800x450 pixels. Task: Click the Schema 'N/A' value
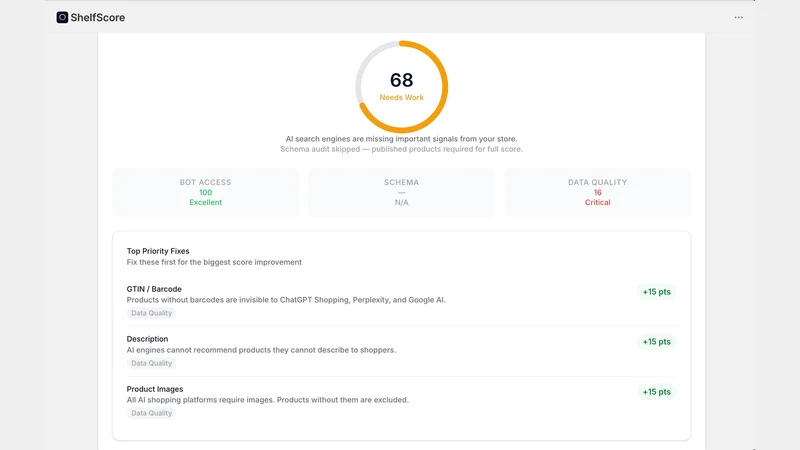coord(402,203)
